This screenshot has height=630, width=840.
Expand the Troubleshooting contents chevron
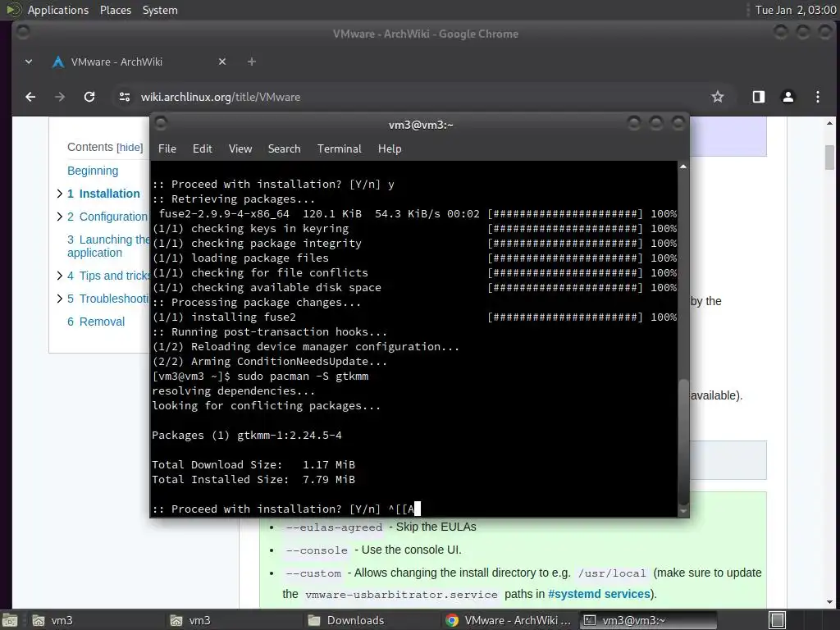point(59,299)
